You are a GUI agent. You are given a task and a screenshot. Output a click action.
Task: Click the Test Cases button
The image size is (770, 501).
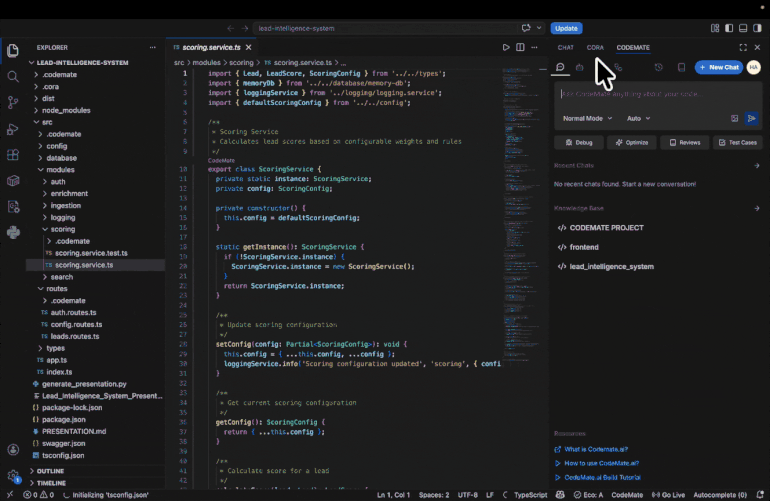[x=738, y=142]
